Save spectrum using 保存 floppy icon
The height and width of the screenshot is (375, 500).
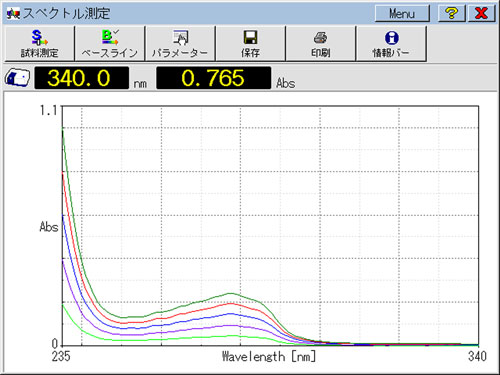pyautogui.click(x=250, y=44)
